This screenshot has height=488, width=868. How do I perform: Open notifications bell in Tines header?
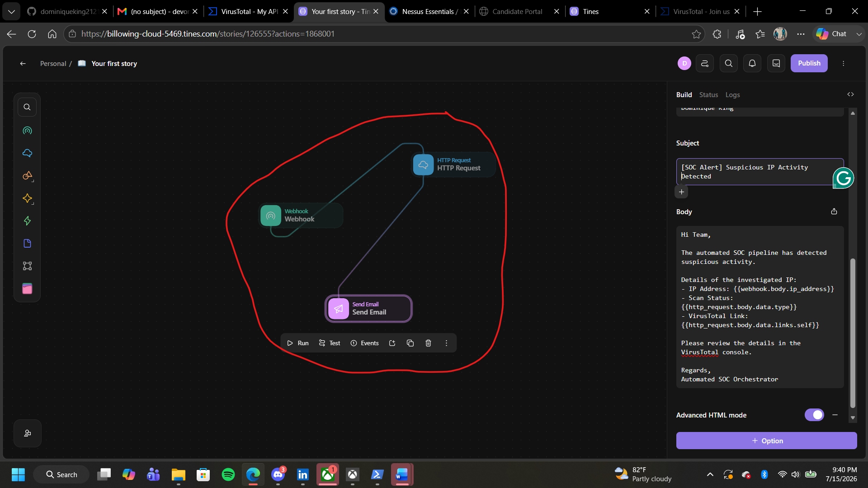tap(752, 63)
